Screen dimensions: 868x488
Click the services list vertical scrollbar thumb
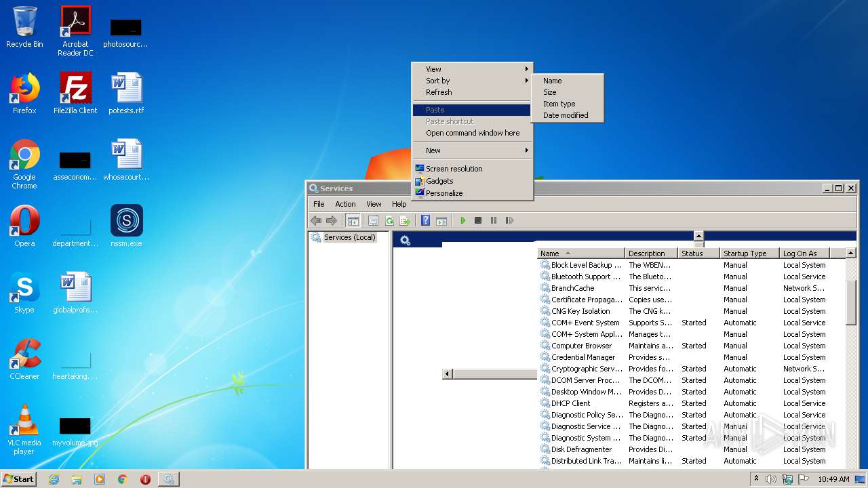[x=852, y=302]
